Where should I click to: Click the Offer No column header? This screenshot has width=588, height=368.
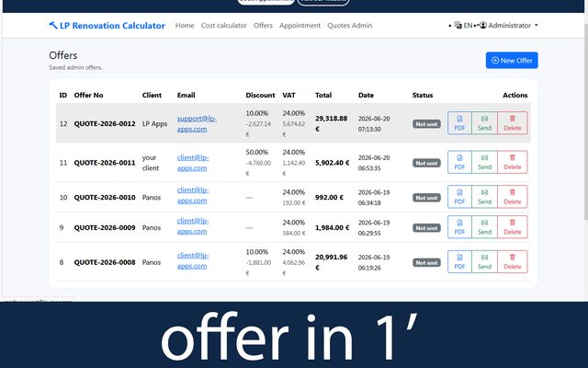click(x=88, y=95)
